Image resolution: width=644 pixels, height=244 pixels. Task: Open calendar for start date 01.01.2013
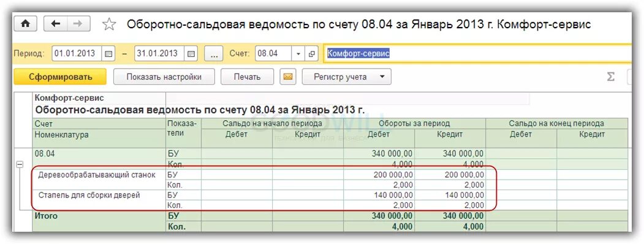click(108, 53)
